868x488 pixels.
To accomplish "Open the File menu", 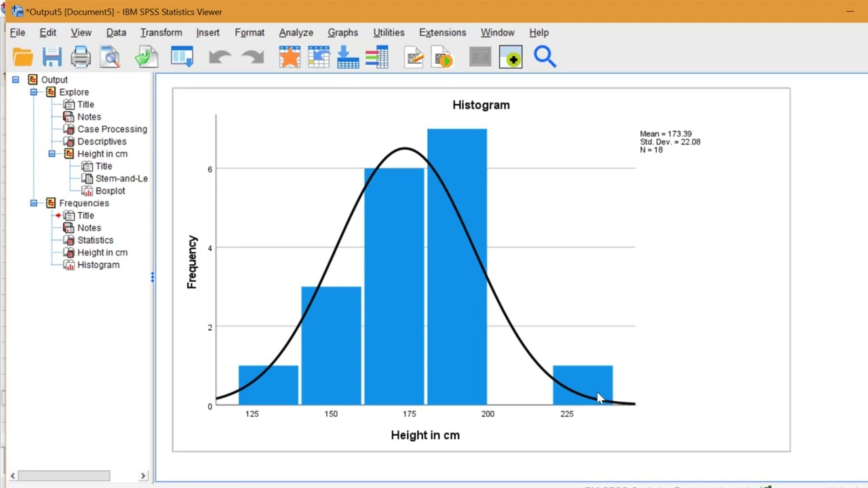I will (18, 33).
